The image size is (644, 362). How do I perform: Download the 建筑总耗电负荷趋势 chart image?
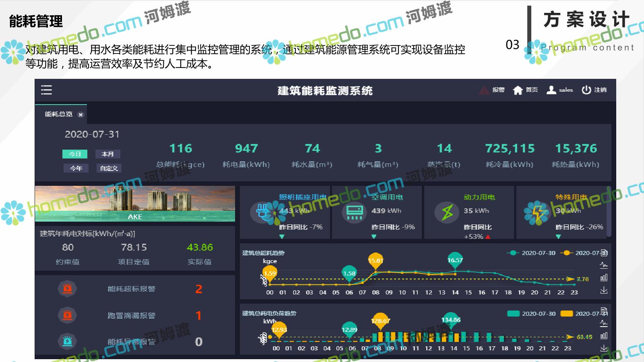[x=604, y=348]
